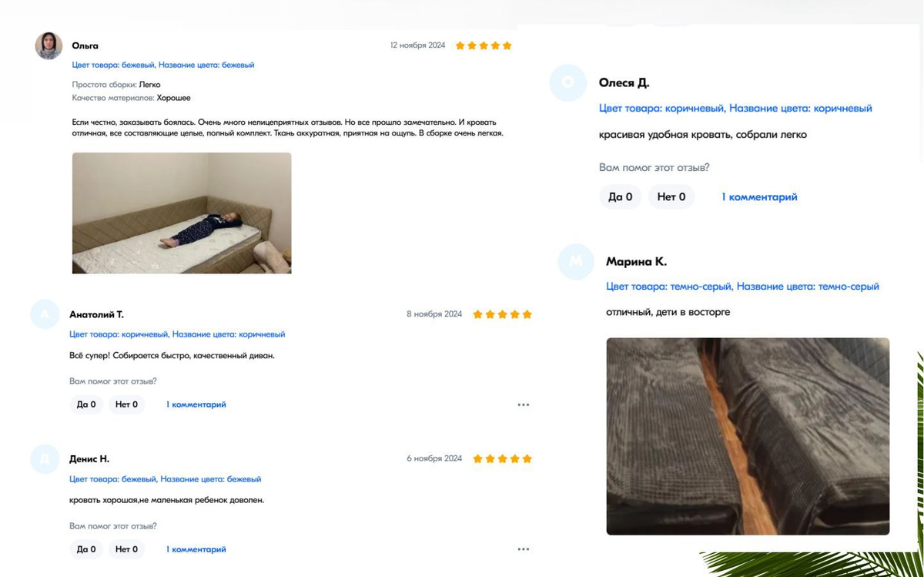This screenshot has width=924, height=577.
Task: Click Олеся Д. avatar circle
Action: (568, 82)
